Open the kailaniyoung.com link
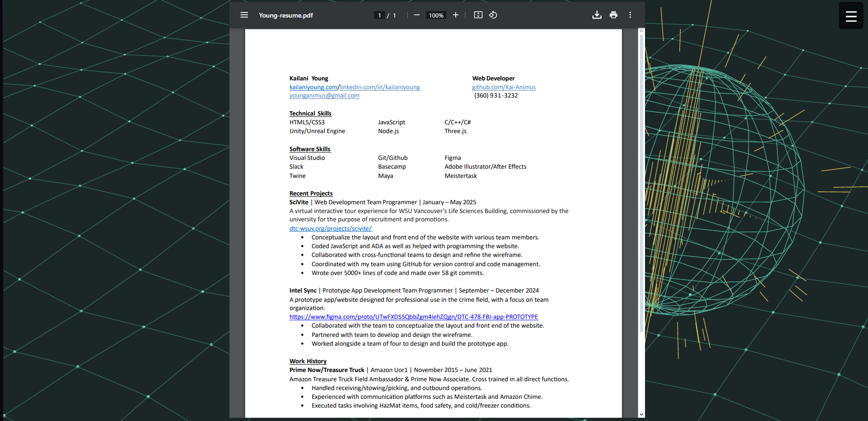Screen dimensions: 868x421 [x=313, y=87]
